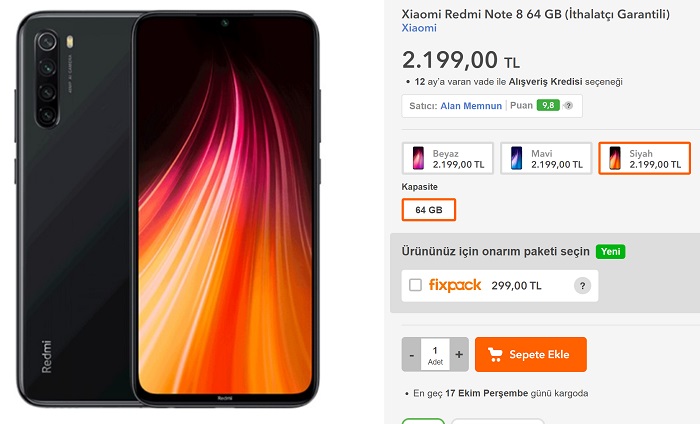The width and height of the screenshot is (700, 424).
Task: Click the seller rating info icon
Action: click(x=568, y=105)
